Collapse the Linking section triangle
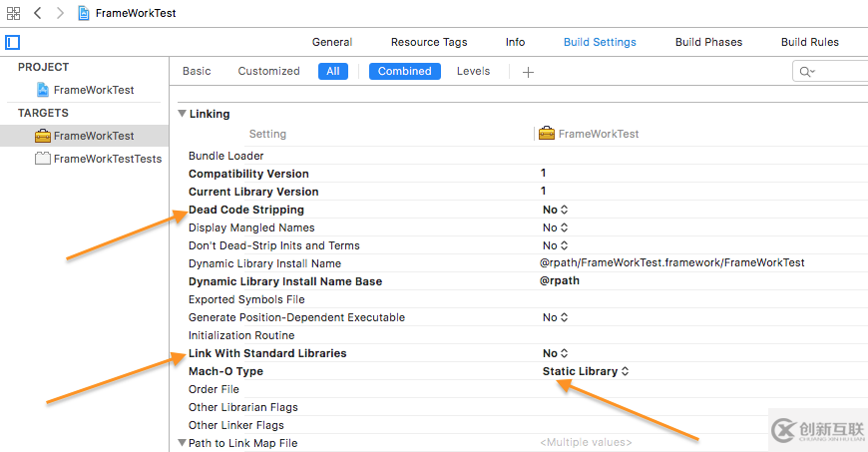The image size is (868, 452). click(x=182, y=114)
